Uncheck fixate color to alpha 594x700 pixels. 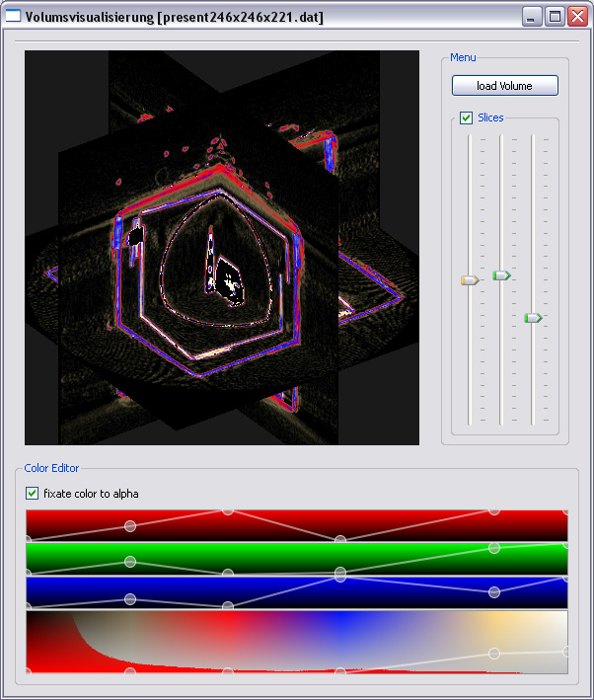(x=32, y=494)
